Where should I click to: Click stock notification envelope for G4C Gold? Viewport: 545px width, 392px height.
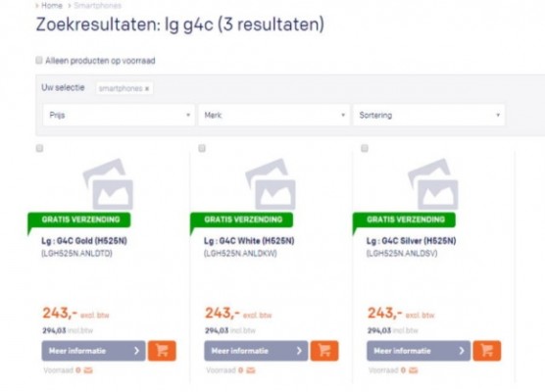[x=88, y=370]
